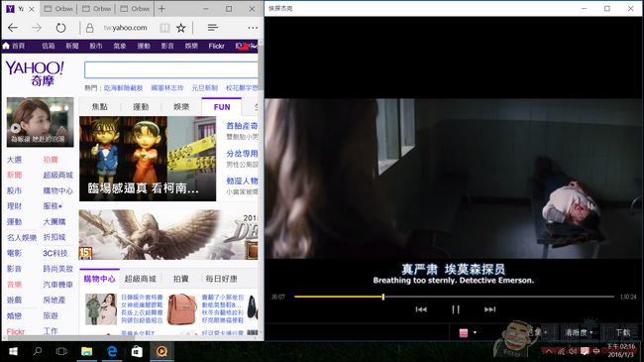Open the 清晰度 quality dropdown
This screenshot has height=362, width=644.
[580, 333]
